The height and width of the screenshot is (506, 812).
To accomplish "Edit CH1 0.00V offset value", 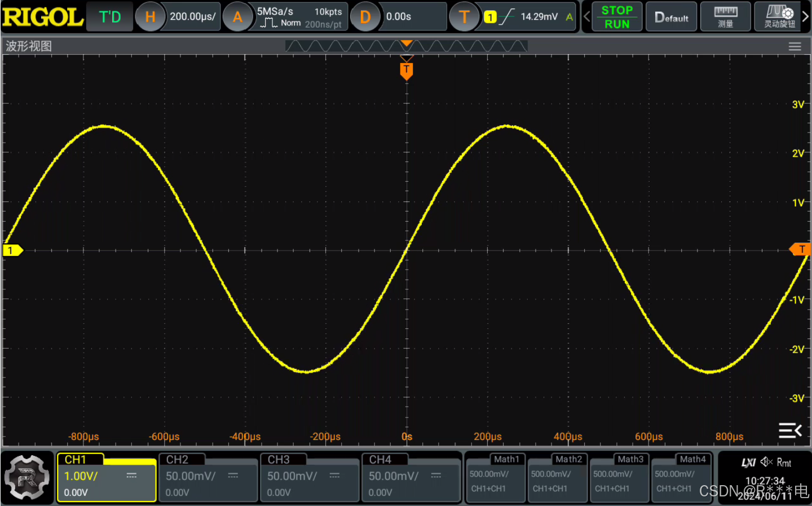I will (x=76, y=492).
